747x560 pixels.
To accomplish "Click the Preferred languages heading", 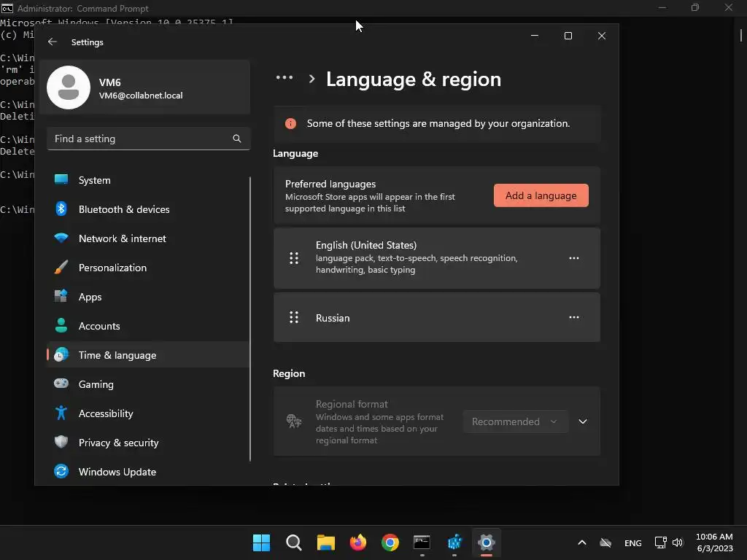I will coord(330,184).
